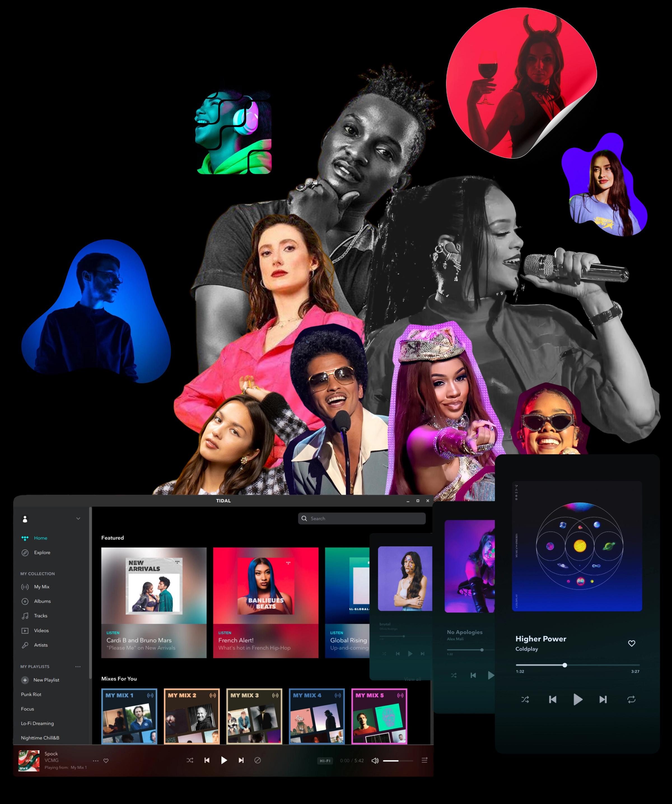Adjust the volume slider in player bar
This screenshot has height=804, width=672.
398,761
